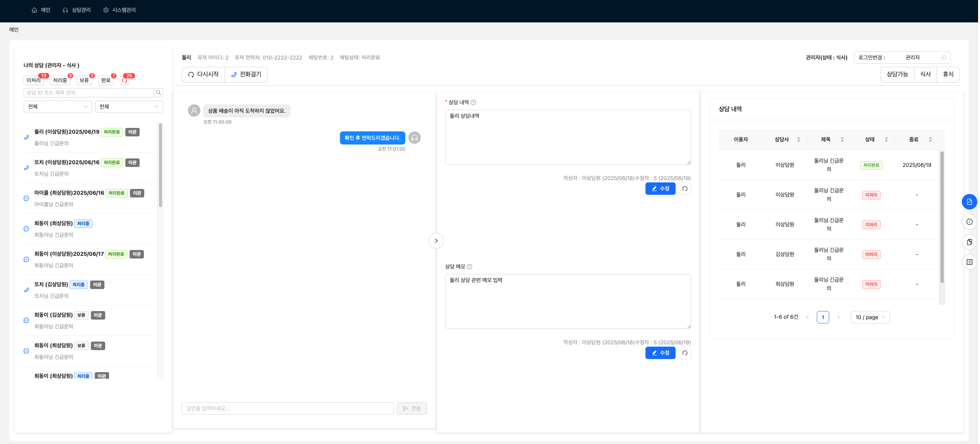The height and width of the screenshot is (444, 980).
Task: Open the first 전체 filter dropdown
Action: coord(58,107)
